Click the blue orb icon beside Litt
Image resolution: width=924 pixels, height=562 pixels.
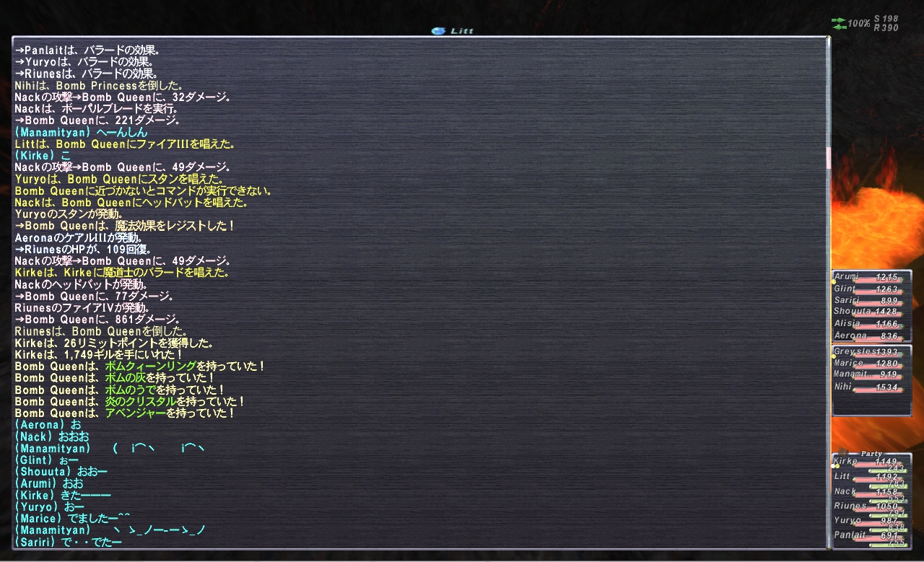[x=437, y=31]
